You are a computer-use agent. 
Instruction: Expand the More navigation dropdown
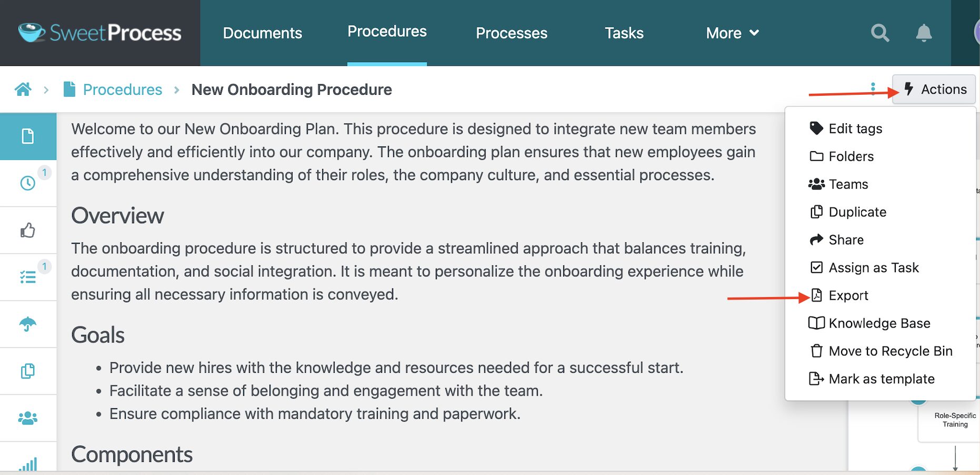pos(732,33)
